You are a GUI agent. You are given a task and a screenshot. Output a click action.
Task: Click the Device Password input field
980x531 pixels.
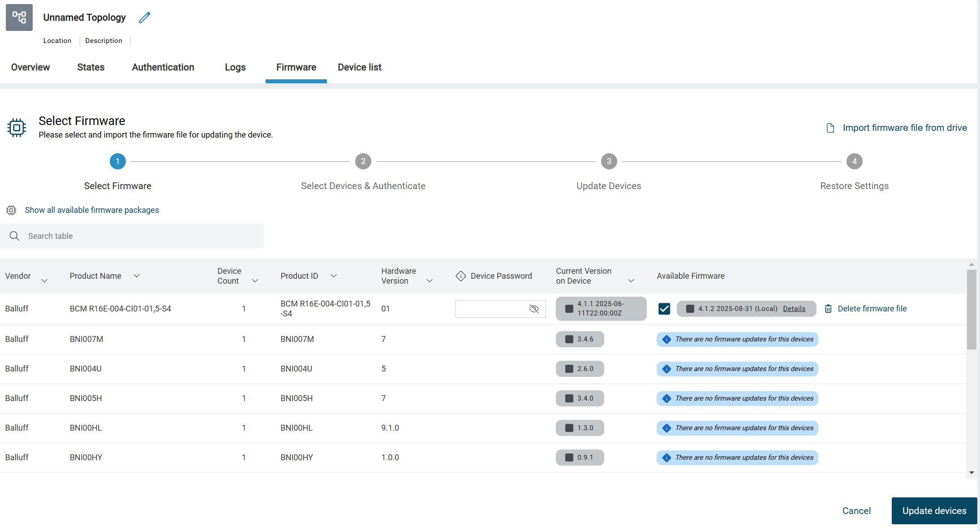(500, 309)
